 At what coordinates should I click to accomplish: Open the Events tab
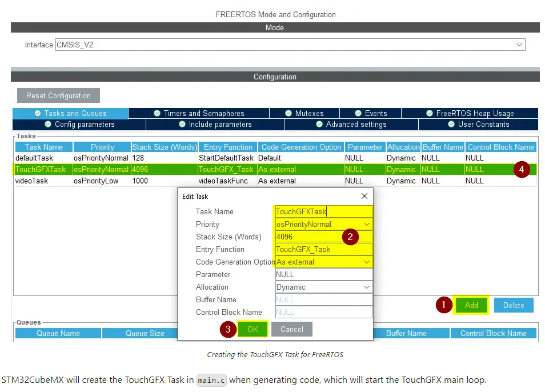[x=371, y=113]
